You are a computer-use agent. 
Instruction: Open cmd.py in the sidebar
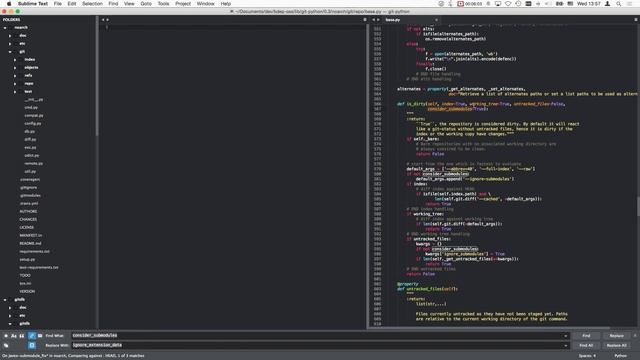[31, 108]
